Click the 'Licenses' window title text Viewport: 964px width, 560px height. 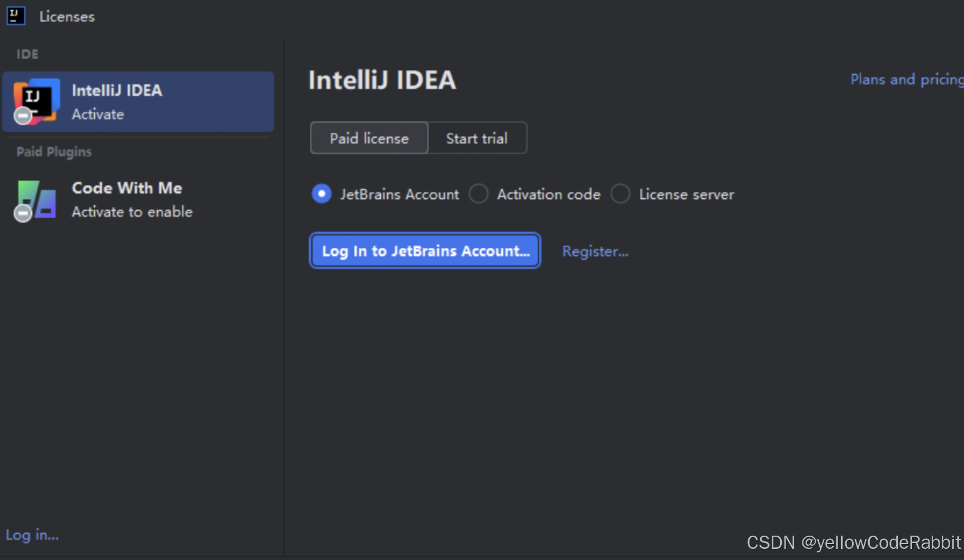(x=67, y=17)
